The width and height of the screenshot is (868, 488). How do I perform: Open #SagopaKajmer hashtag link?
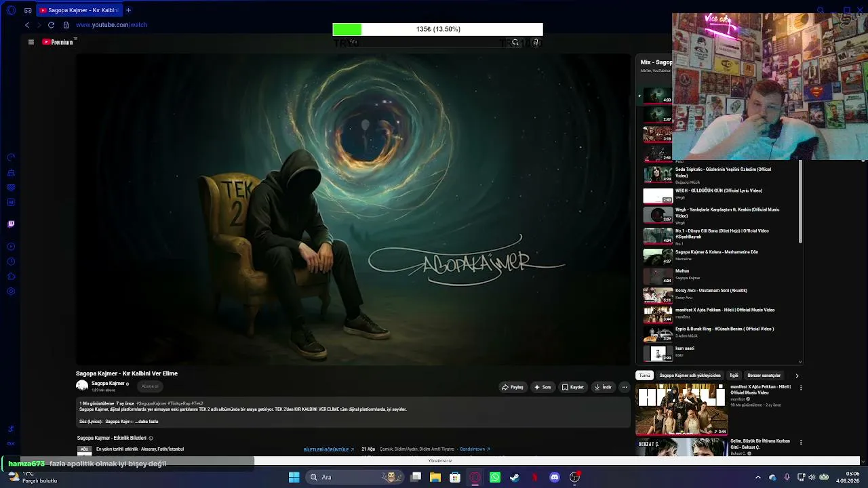point(151,403)
